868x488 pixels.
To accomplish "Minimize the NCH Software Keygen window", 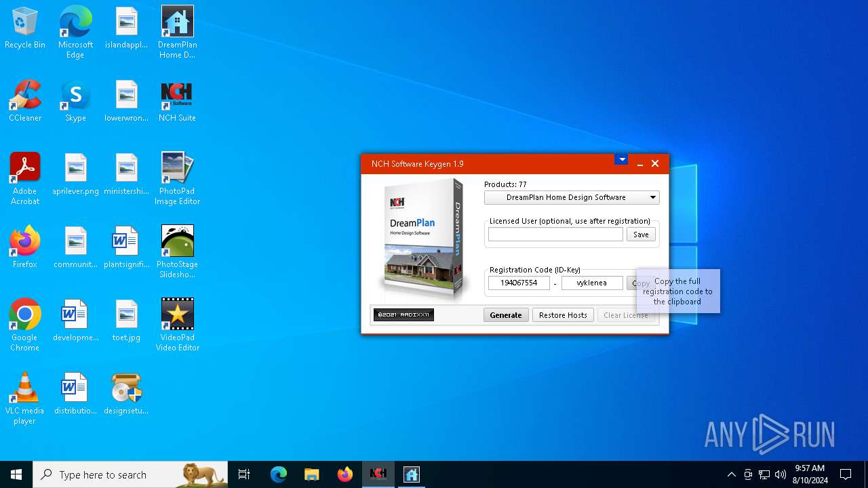I will click(x=639, y=163).
